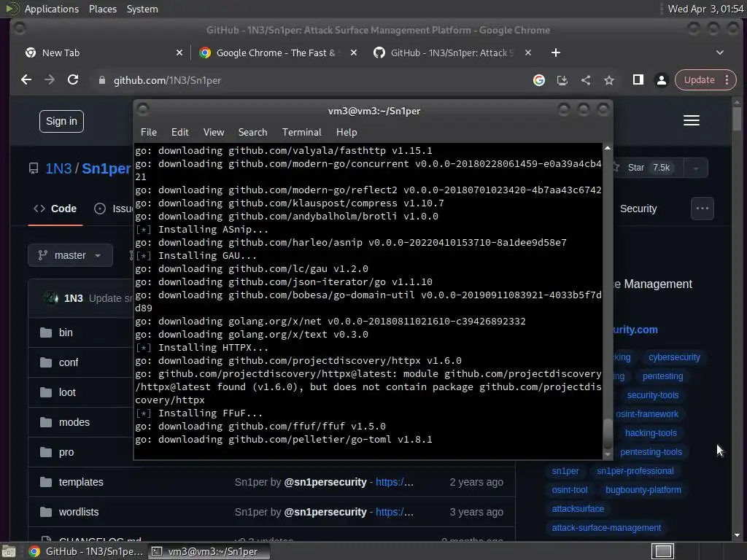The height and width of the screenshot is (560, 747).
Task: Click the pro folder icon
Action: tap(46, 452)
